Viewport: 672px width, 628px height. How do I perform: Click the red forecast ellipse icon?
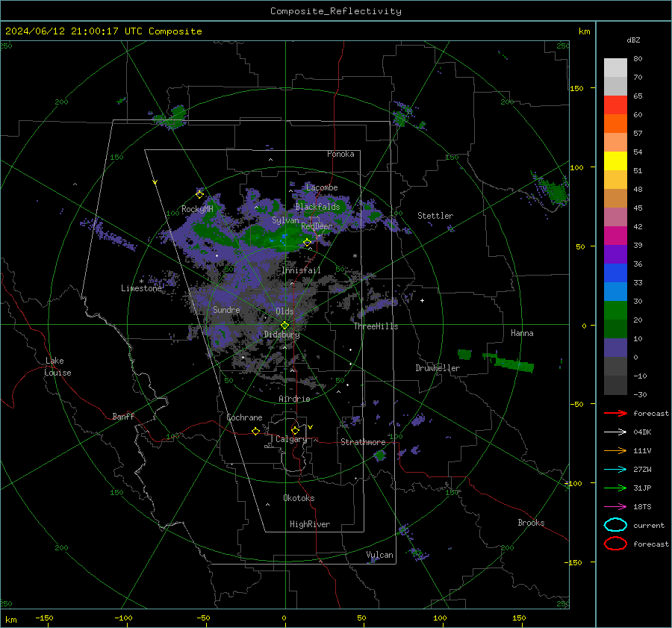(x=615, y=544)
